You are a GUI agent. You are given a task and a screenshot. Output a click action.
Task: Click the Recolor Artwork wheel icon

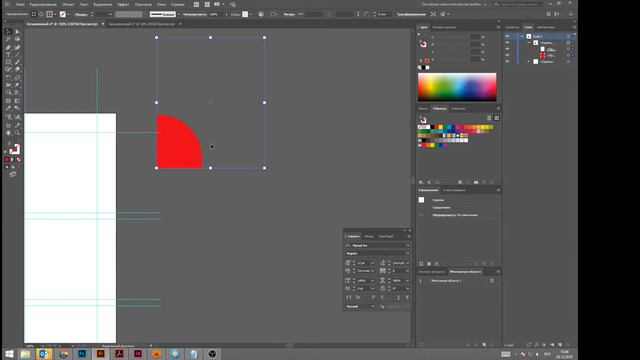[x=261, y=14]
